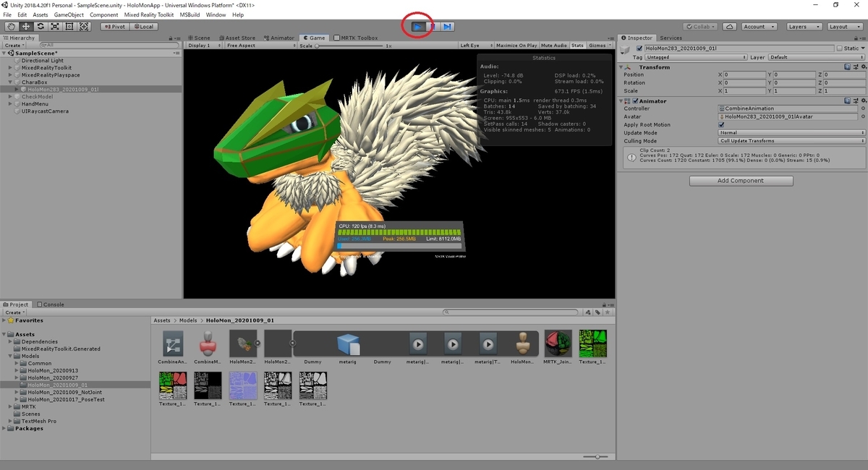Select the combined Transform tool
This screenshot has height=470, width=868.
pyautogui.click(x=84, y=27)
